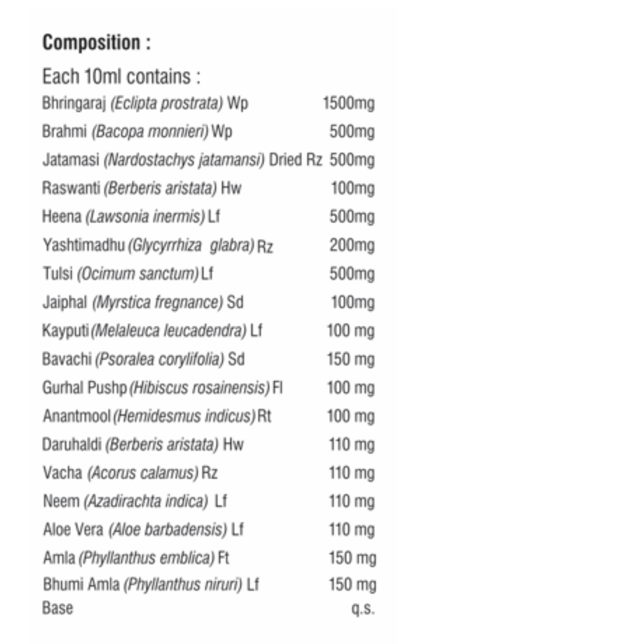Click the q.s. value beside Base
Viewport: 644px width, 644px height.
click(x=363, y=608)
